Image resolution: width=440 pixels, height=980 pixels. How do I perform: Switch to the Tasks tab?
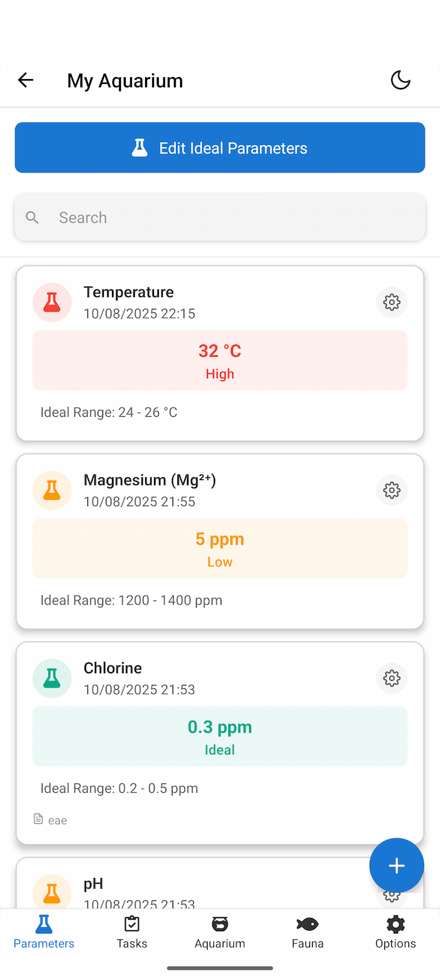coord(131,932)
